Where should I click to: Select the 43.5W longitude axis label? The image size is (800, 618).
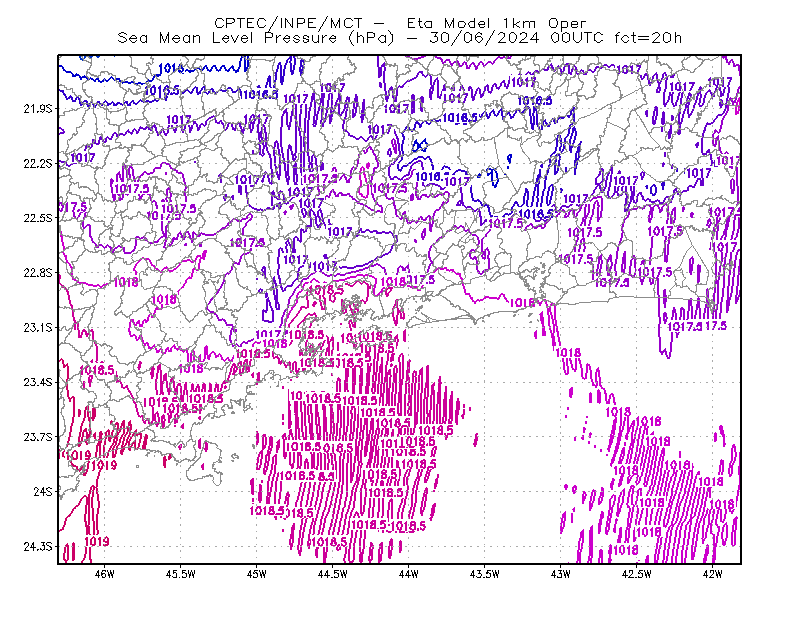tap(485, 574)
